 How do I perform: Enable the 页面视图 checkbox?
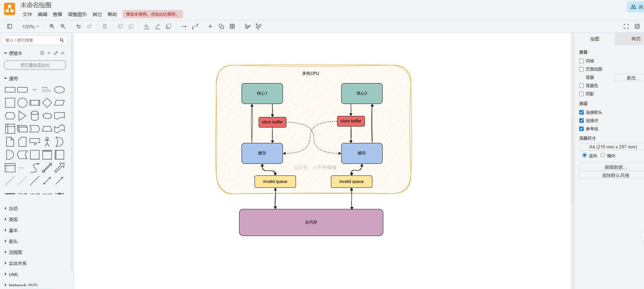[581, 69]
